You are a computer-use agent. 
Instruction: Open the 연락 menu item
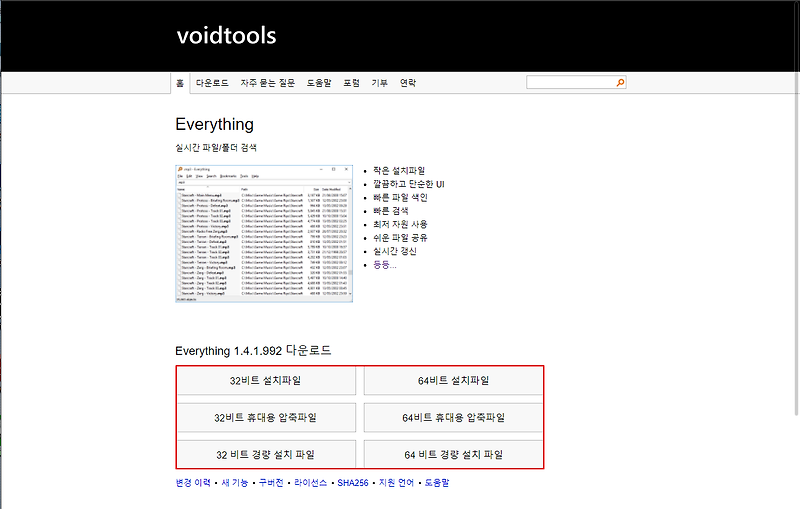click(408, 83)
